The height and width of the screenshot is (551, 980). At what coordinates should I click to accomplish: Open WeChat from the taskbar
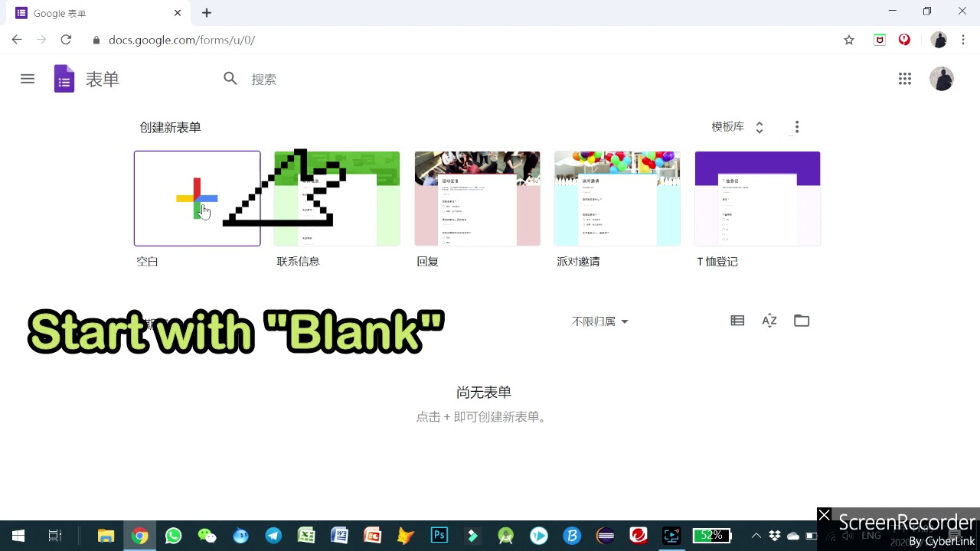pyautogui.click(x=207, y=536)
